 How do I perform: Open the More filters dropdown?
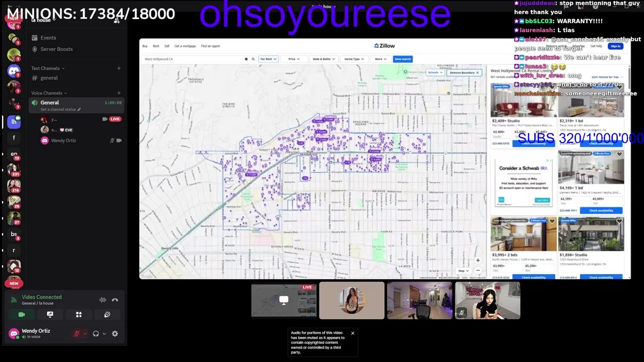click(x=380, y=59)
